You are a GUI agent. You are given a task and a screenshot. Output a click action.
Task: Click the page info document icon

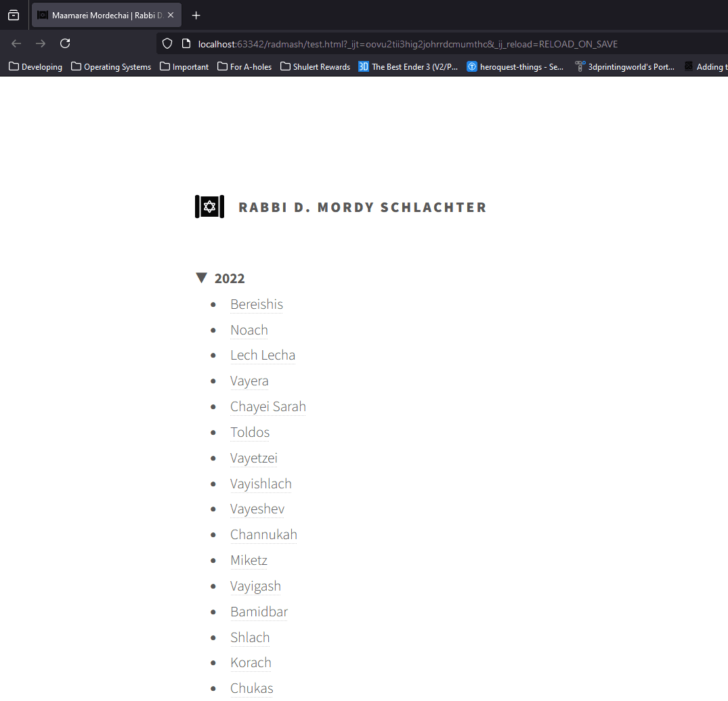click(x=186, y=43)
